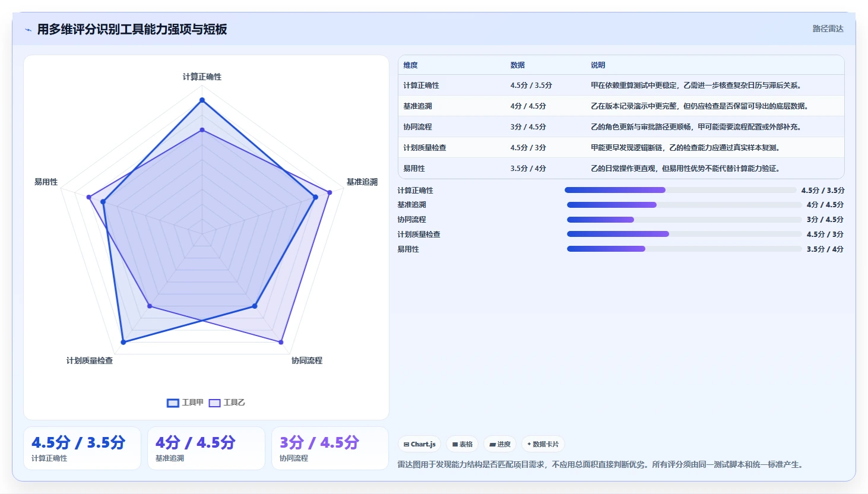Click the 工具乙 data point on 协同流程 axis
The height and width of the screenshot is (494, 868).
281,342
